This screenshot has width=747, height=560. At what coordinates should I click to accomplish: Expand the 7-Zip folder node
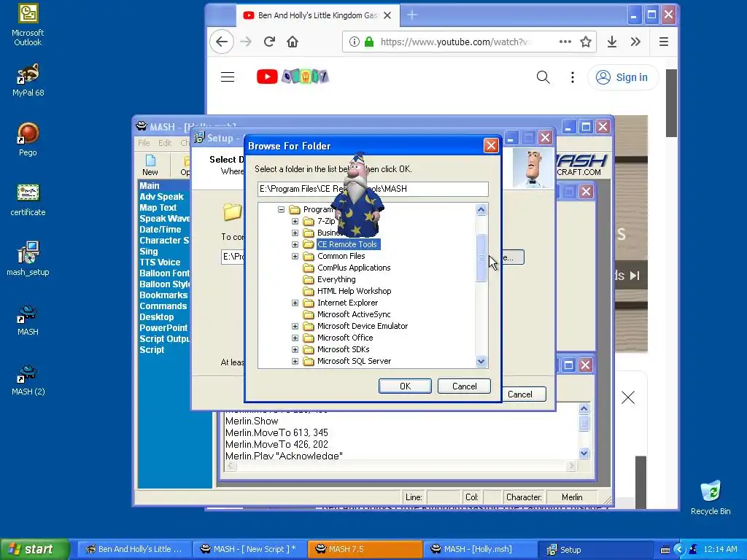click(x=295, y=222)
